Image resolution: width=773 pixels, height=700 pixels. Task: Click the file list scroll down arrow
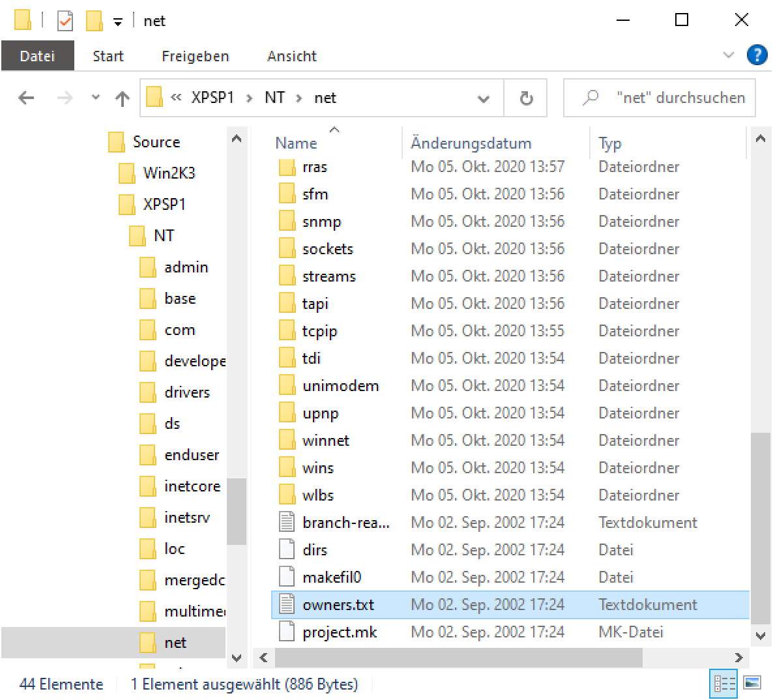point(760,636)
